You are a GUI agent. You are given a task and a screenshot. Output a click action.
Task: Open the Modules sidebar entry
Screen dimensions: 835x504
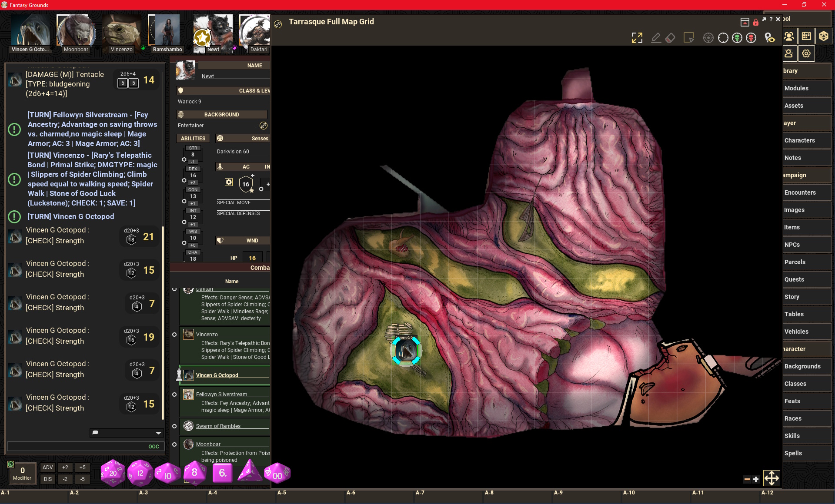tap(807, 88)
